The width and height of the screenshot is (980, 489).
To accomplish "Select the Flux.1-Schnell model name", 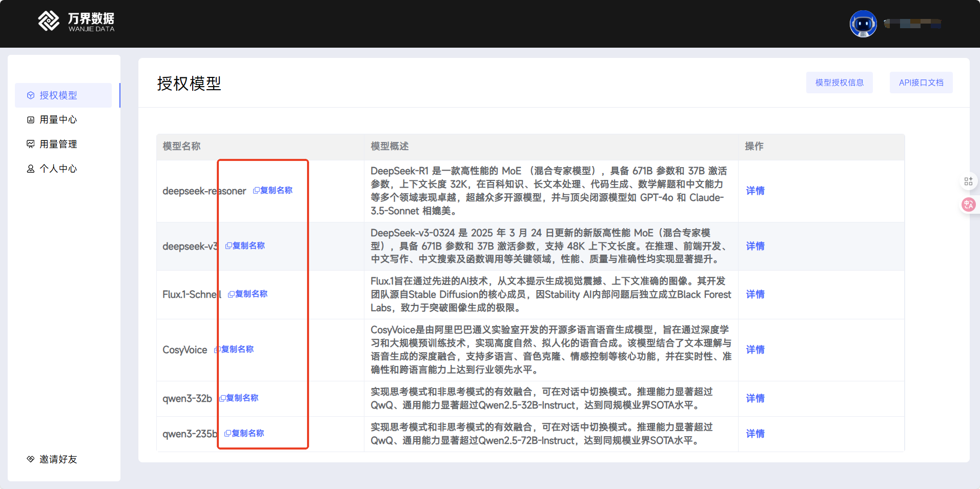I will pos(192,295).
